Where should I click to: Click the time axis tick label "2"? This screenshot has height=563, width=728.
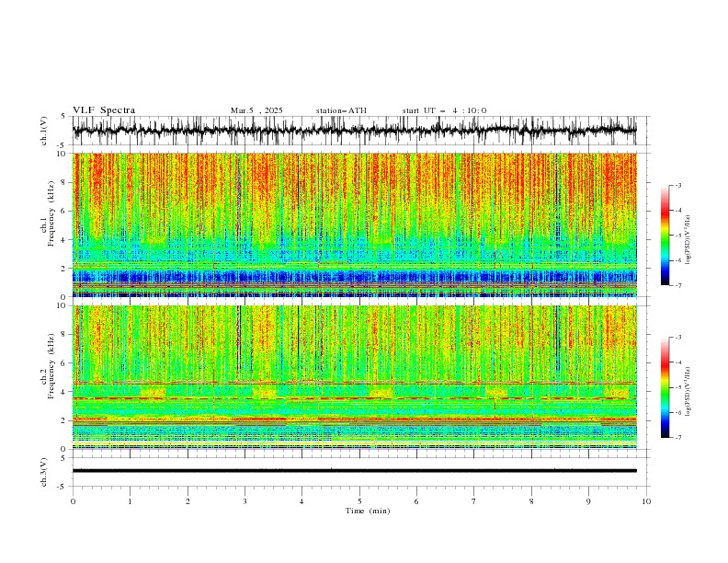[x=188, y=501]
